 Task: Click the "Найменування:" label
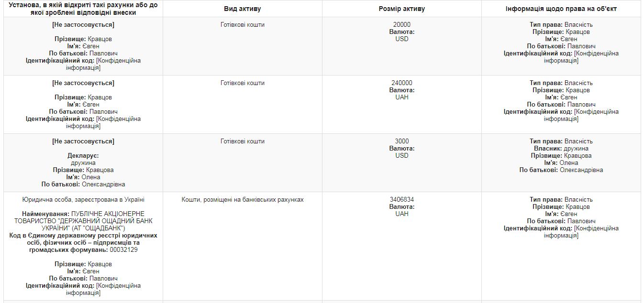45,214
